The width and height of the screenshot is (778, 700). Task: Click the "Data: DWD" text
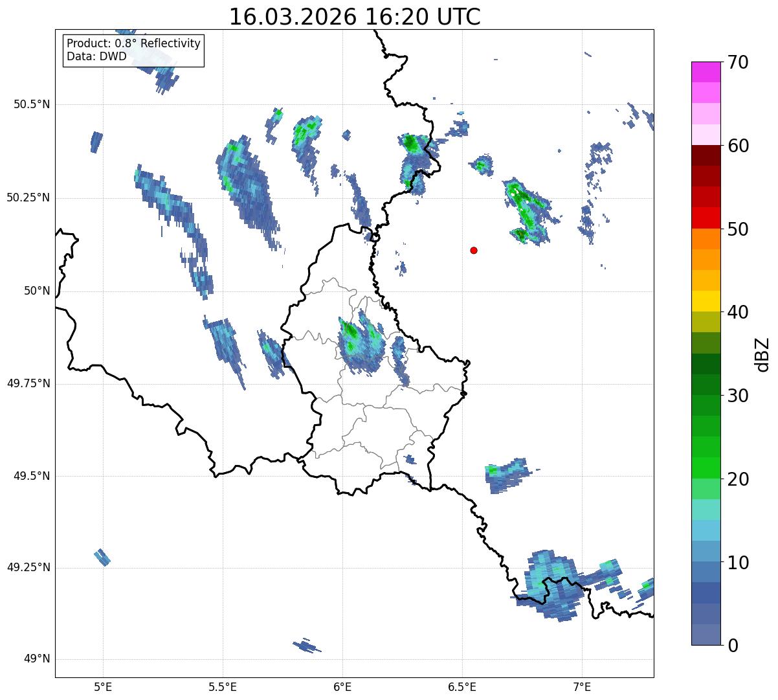click(96, 56)
